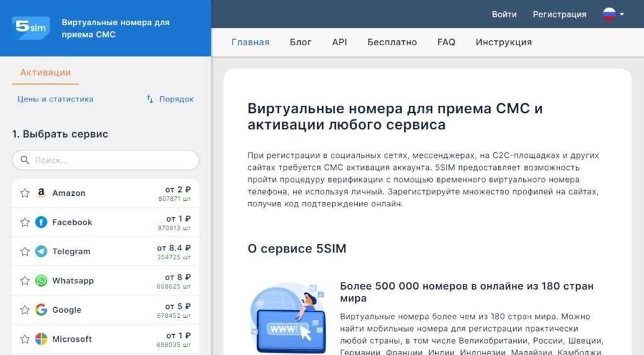The image size is (644, 355).
Task: Click the Amazon service icon
Action: click(x=42, y=193)
